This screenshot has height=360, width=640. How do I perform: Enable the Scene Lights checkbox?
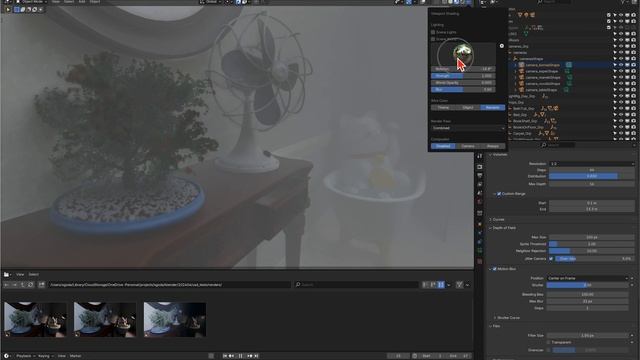click(433, 32)
